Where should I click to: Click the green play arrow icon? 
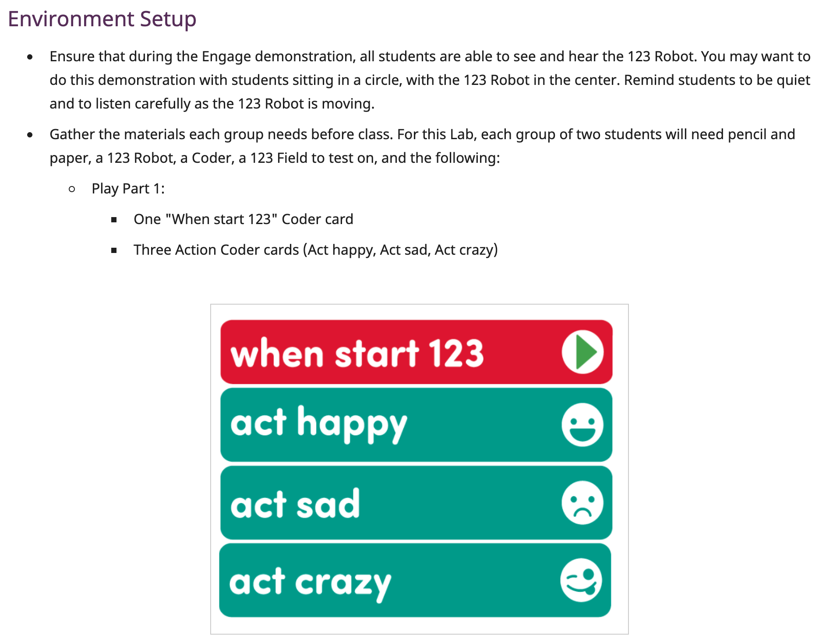pyautogui.click(x=583, y=352)
